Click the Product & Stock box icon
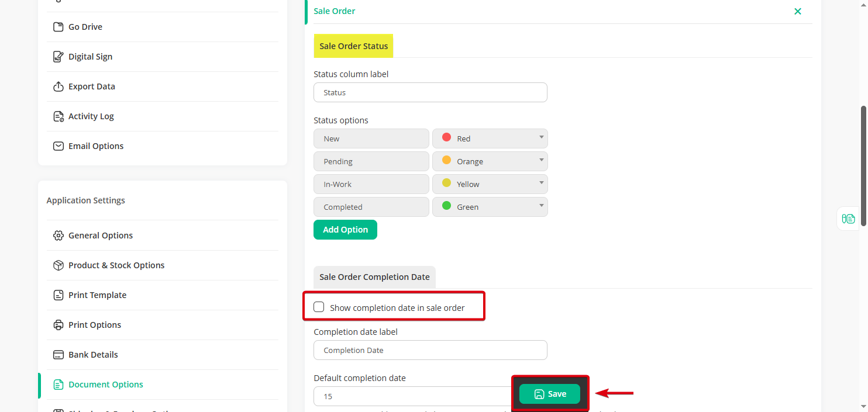 pyautogui.click(x=58, y=265)
